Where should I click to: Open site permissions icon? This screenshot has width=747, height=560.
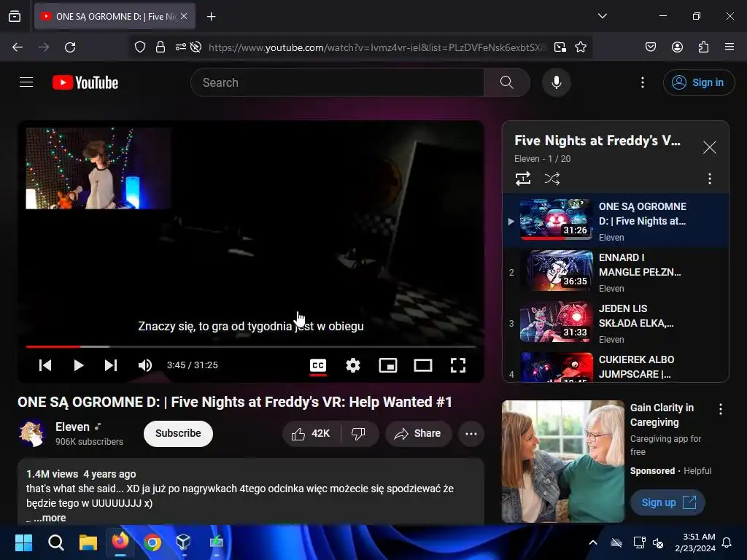[x=181, y=47]
